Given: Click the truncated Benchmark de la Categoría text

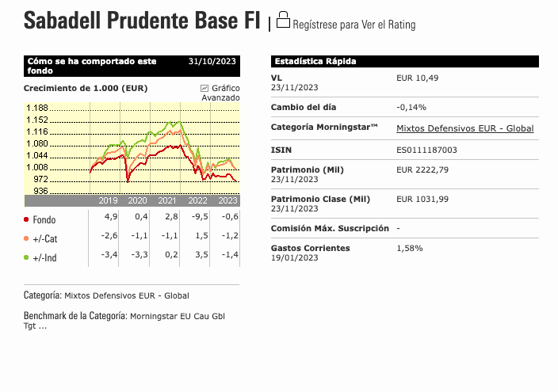Looking at the screenshot, I should 124,321.
